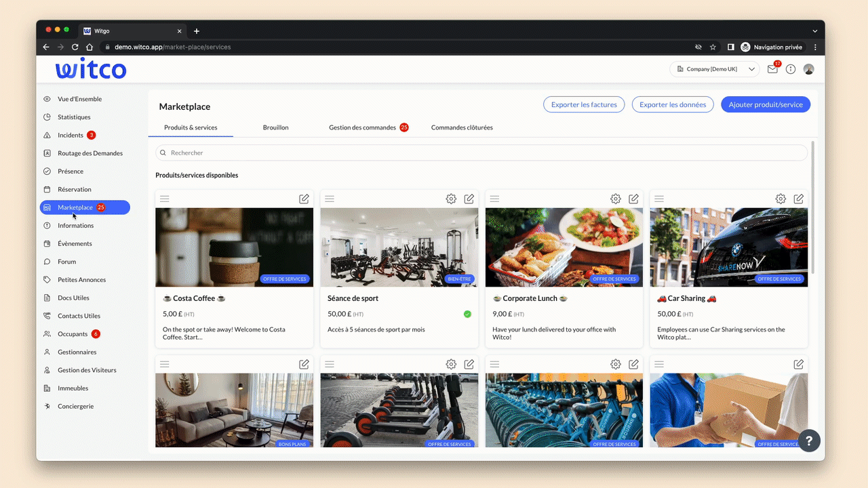Go to Évènements in sidebar

(75, 243)
